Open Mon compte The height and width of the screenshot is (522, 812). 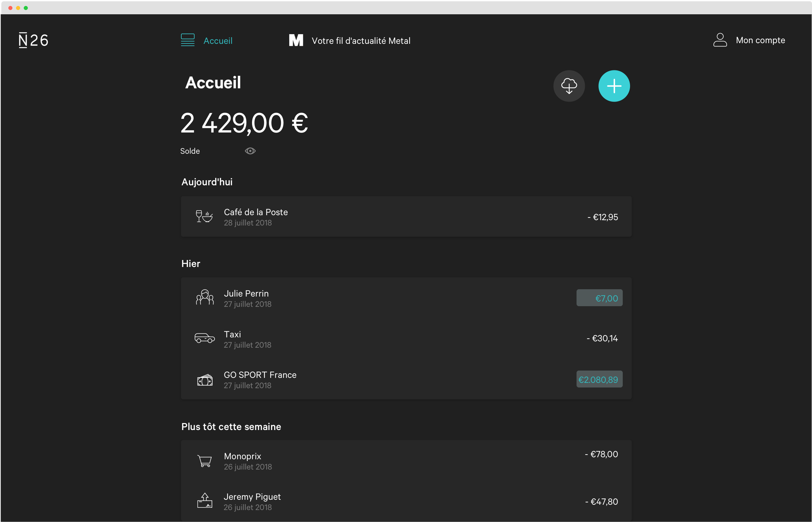(x=761, y=40)
